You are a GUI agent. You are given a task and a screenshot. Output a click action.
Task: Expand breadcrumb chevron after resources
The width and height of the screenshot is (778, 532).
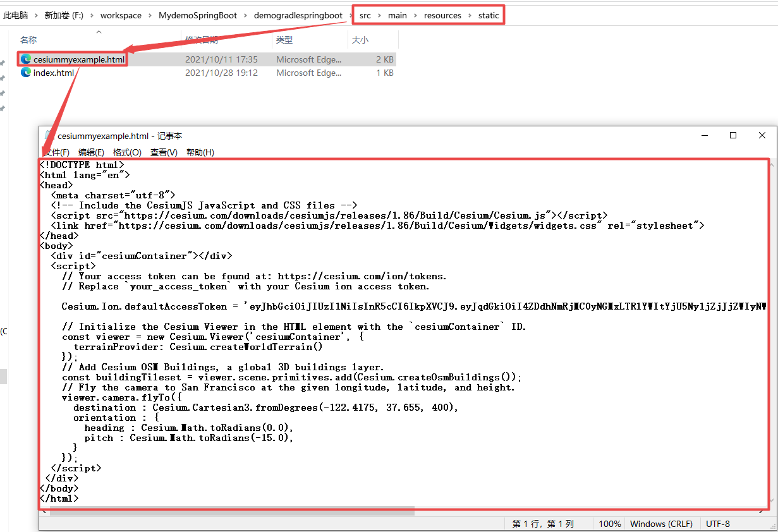pos(470,15)
